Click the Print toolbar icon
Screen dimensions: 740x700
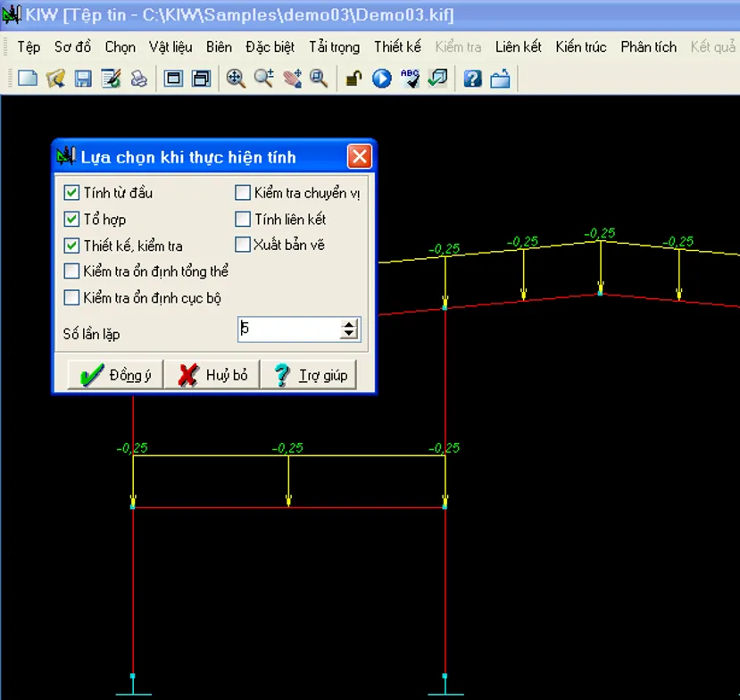coord(139,79)
